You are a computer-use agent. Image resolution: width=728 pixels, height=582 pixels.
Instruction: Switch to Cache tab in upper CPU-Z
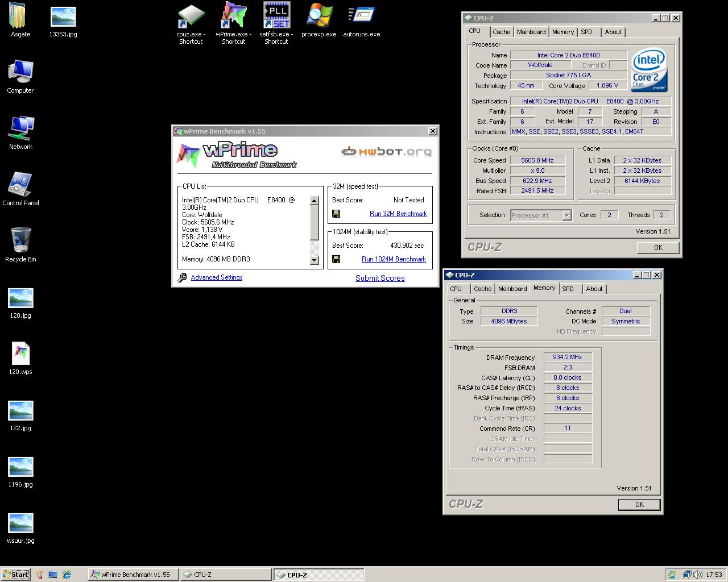(x=501, y=32)
